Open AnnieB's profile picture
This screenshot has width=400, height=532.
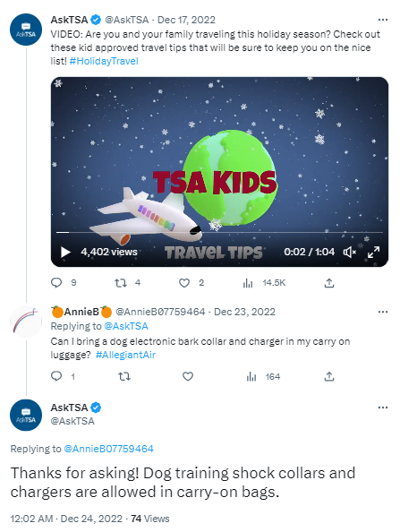tap(26, 322)
